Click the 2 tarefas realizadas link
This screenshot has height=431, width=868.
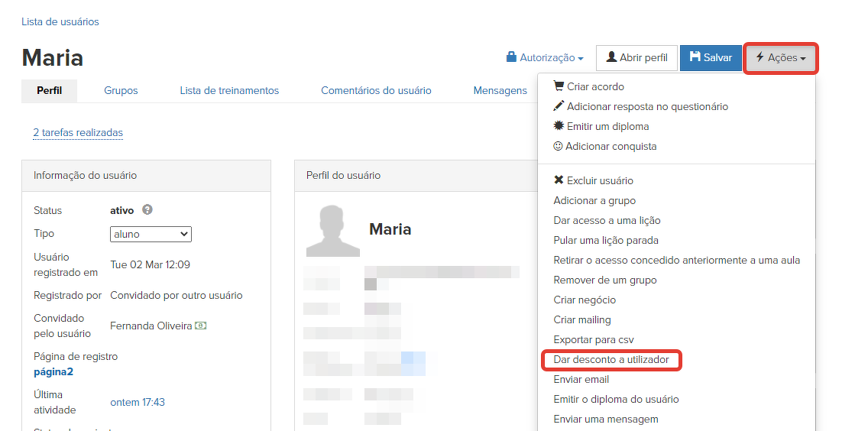point(78,133)
